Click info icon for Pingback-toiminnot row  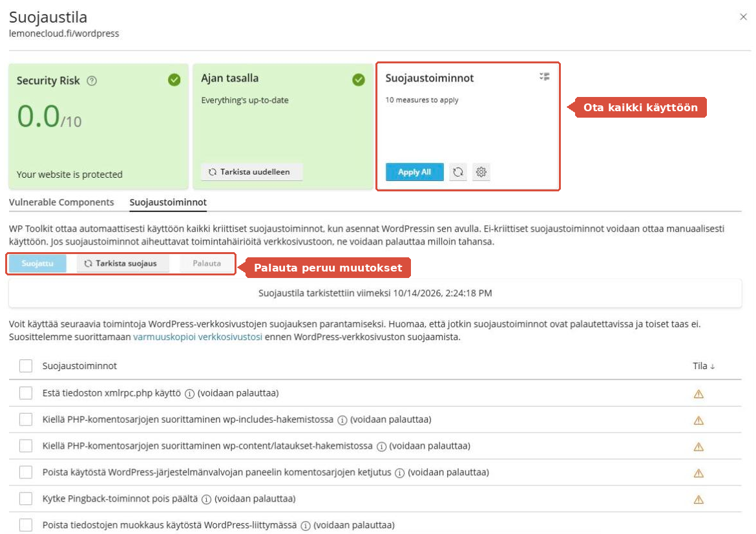coord(206,499)
